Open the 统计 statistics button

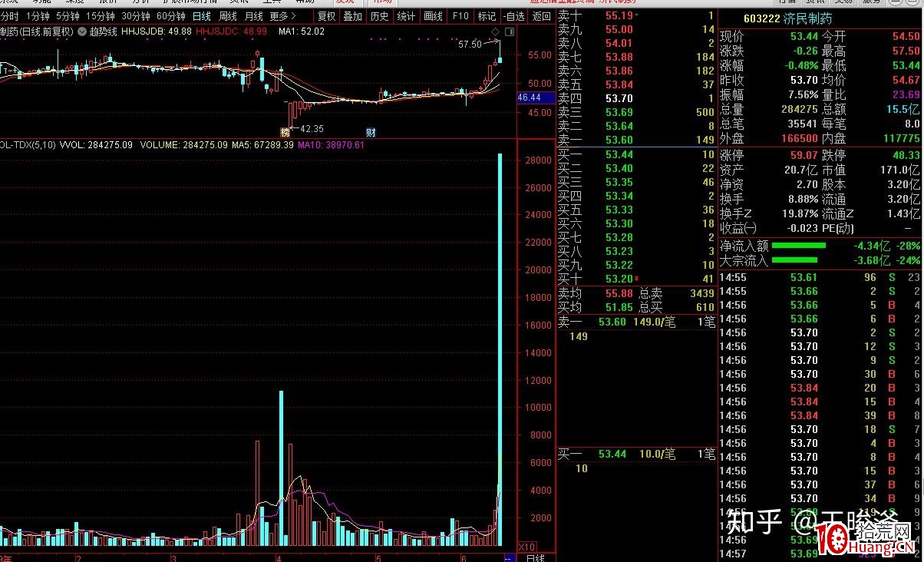[x=407, y=16]
